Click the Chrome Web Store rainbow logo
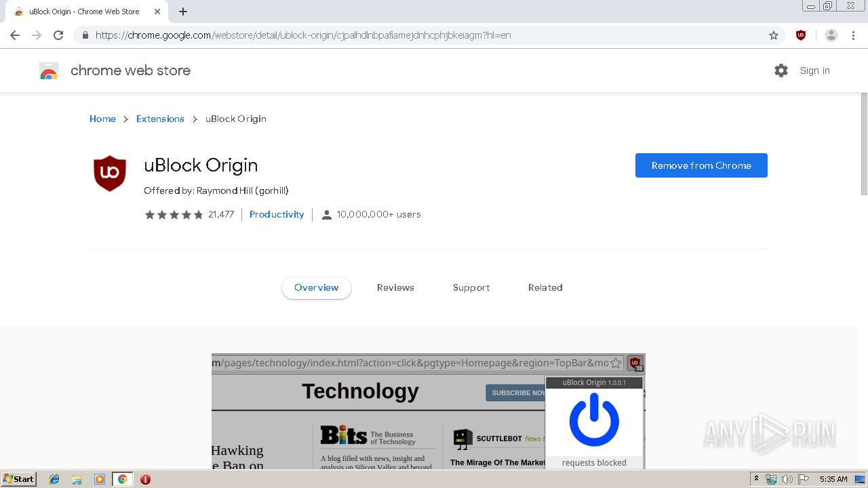This screenshot has height=488, width=868. click(x=49, y=70)
